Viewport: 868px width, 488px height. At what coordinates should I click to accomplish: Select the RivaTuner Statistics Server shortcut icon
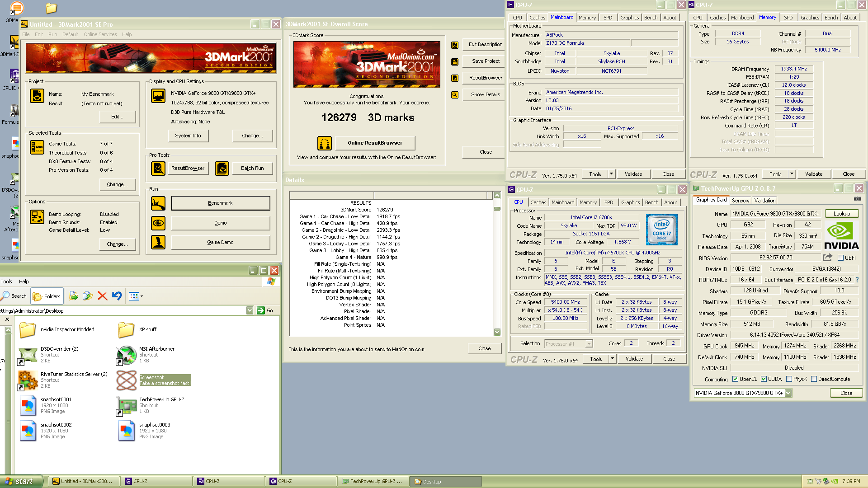tap(28, 380)
